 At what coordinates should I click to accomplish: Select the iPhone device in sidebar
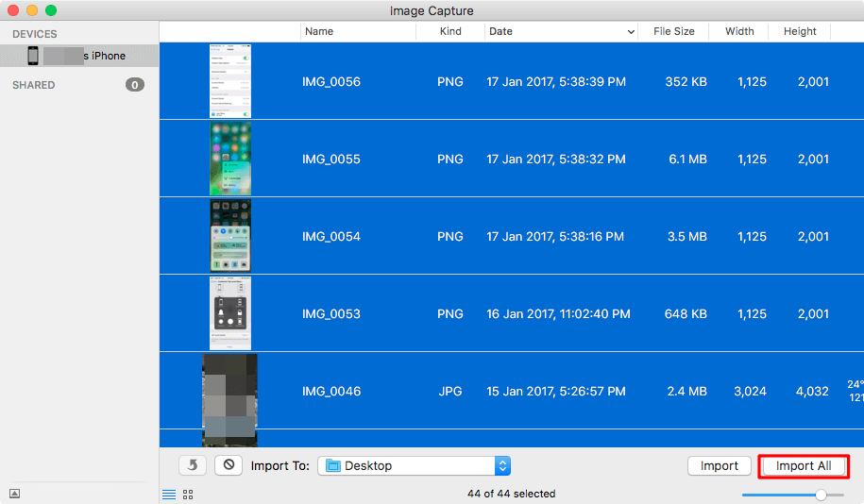[x=79, y=56]
